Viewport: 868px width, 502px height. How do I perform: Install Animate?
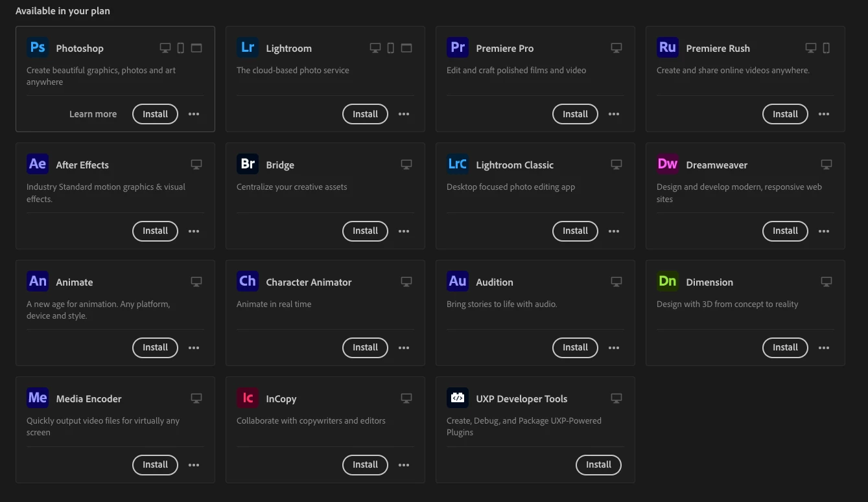[155, 347]
